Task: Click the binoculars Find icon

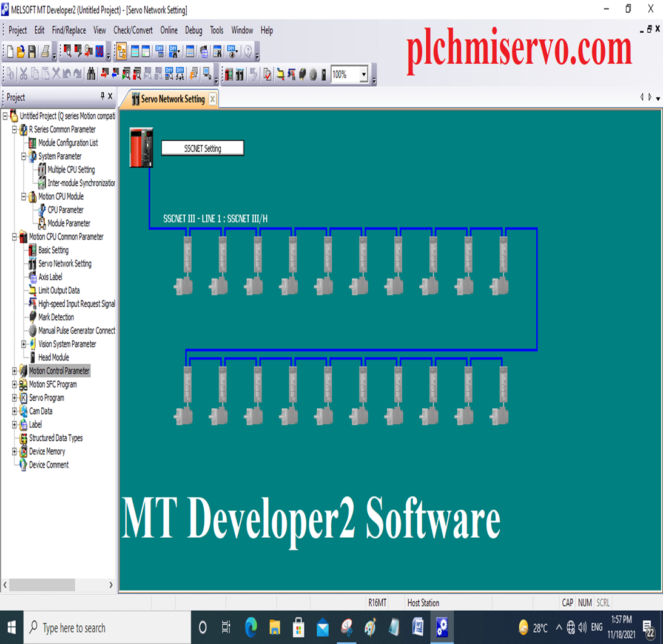Action: point(91,75)
